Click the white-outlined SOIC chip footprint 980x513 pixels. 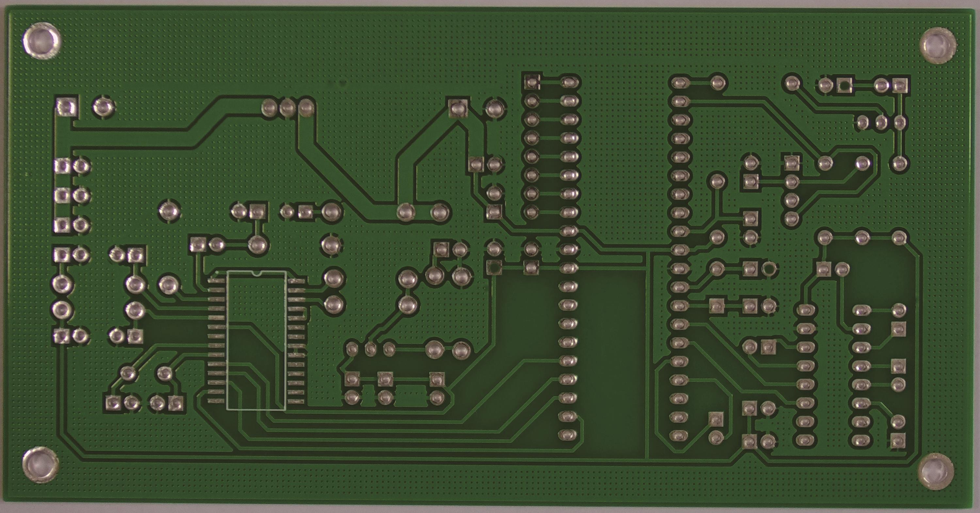256,341
